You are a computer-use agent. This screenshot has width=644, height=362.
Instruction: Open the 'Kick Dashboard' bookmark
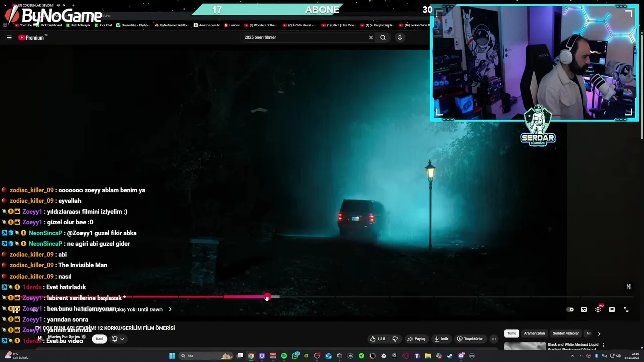pos(49,25)
